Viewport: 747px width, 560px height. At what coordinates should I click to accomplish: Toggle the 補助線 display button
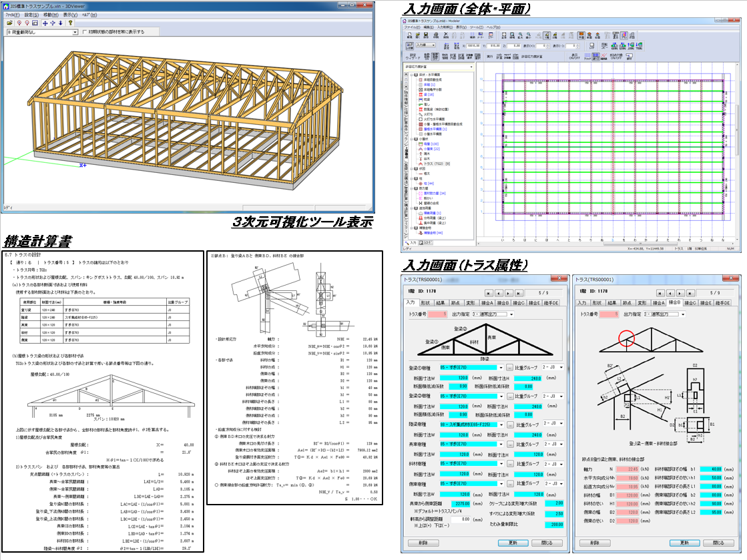coord(604,57)
